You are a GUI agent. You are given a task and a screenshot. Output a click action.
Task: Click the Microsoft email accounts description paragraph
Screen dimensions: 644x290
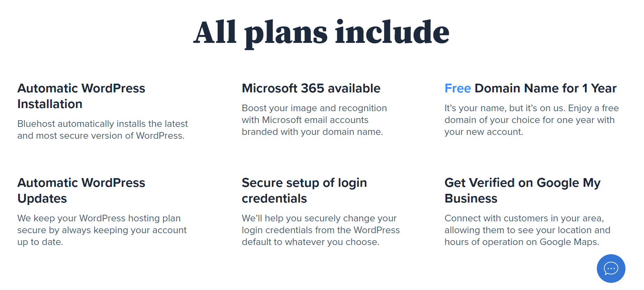point(314,120)
